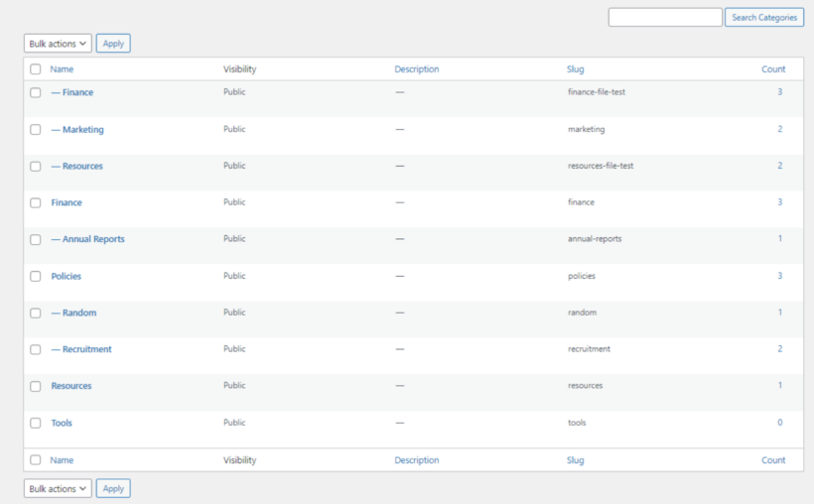Click the slug text 'annual-reports'
Image resolution: width=814 pixels, height=504 pixels.
click(x=595, y=239)
